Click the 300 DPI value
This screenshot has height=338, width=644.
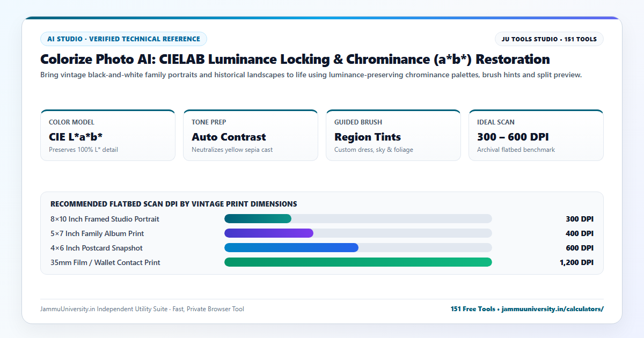point(580,219)
